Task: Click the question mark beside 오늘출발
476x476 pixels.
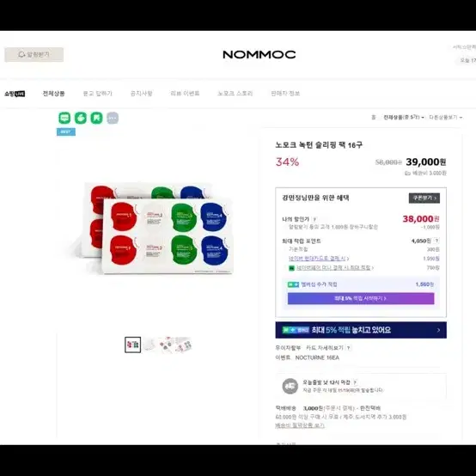Action: 355,382
